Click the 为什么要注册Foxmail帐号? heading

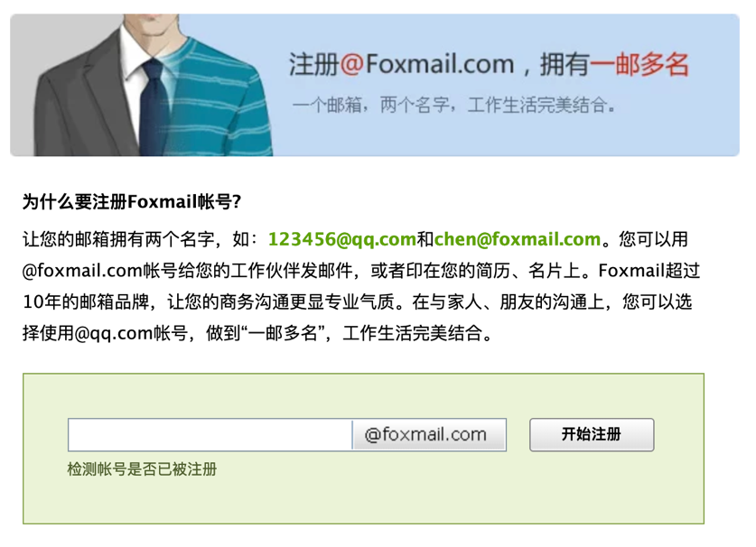[132, 201]
